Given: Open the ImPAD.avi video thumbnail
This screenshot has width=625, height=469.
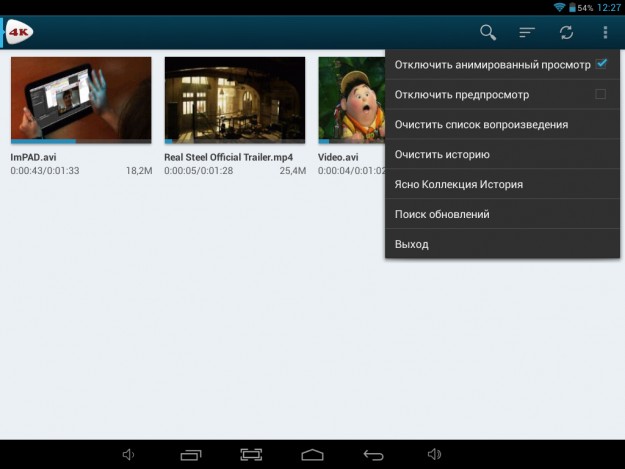Looking at the screenshot, I should [x=81, y=99].
